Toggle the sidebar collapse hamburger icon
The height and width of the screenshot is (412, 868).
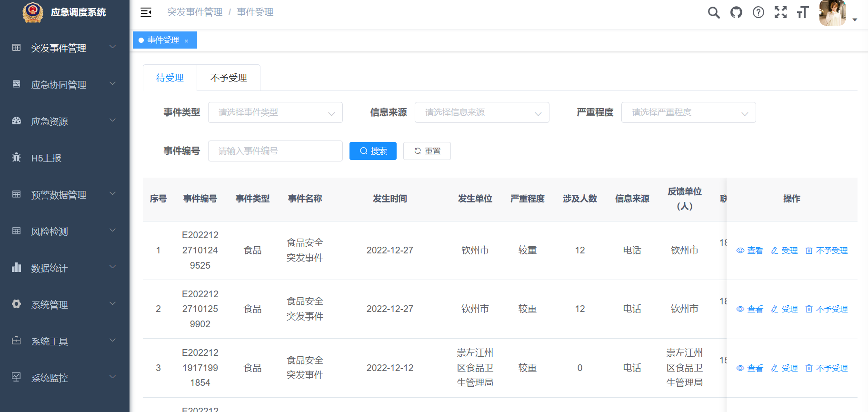coord(146,12)
